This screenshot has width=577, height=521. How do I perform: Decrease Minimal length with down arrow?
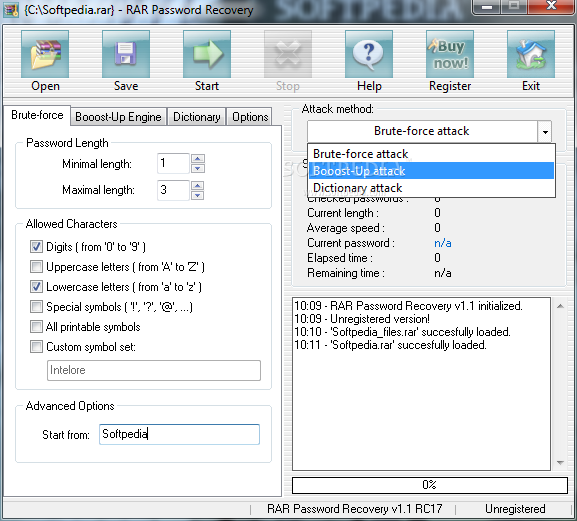[198, 169]
